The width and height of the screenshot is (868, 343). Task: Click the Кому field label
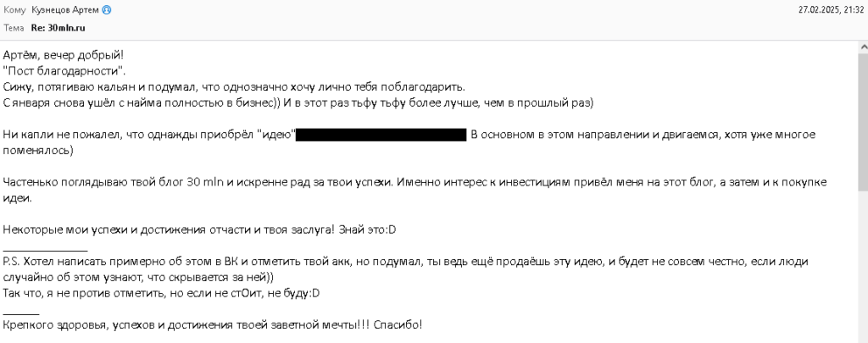tap(14, 11)
